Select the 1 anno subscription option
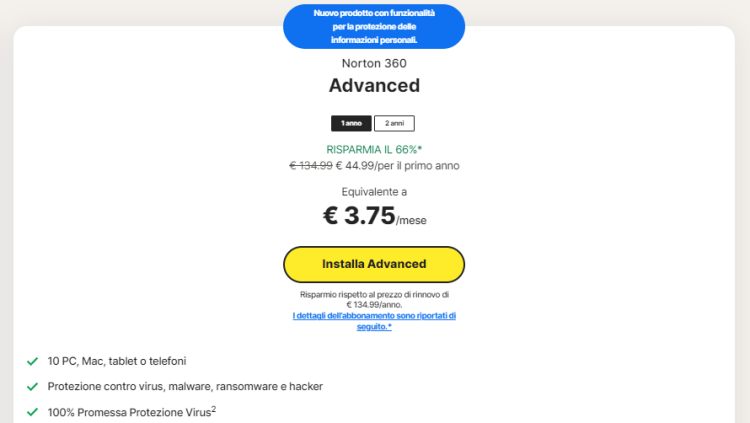Viewport: 750px width, 423px height. (351, 123)
